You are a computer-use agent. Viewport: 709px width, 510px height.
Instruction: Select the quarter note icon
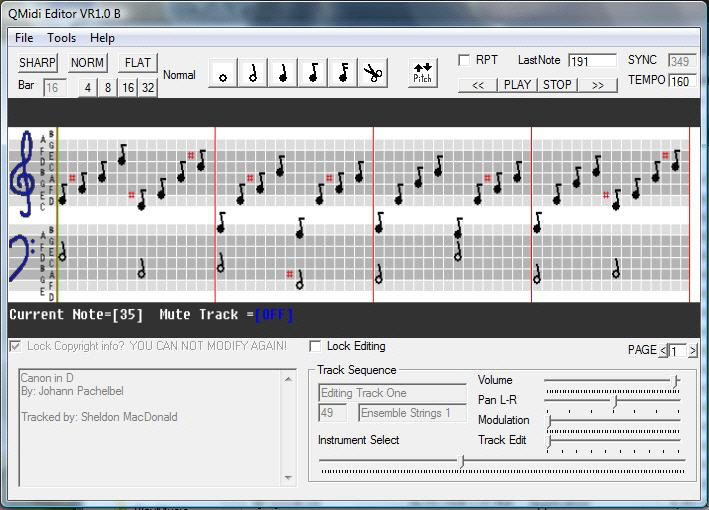pos(283,74)
